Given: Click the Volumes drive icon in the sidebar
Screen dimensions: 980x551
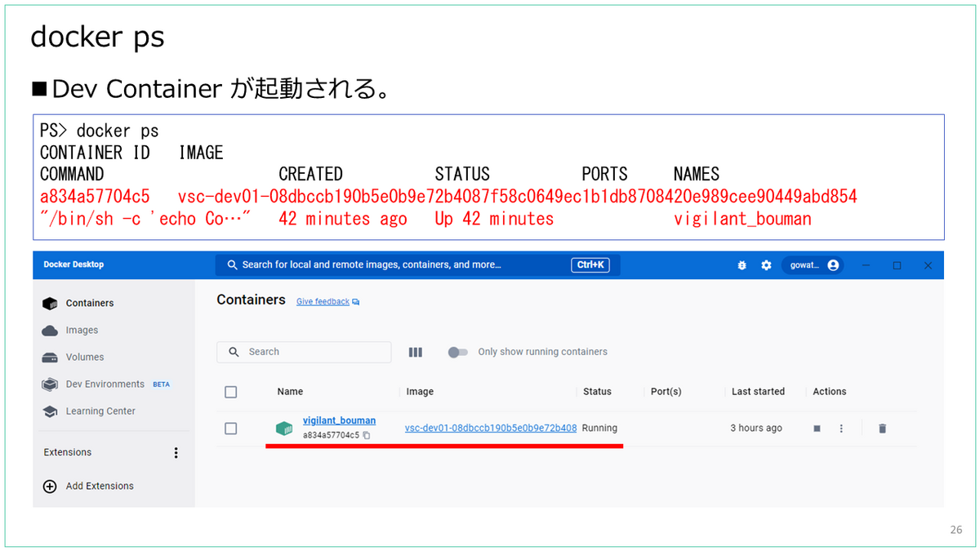Looking at the screenshot, I should pos(51,357).
